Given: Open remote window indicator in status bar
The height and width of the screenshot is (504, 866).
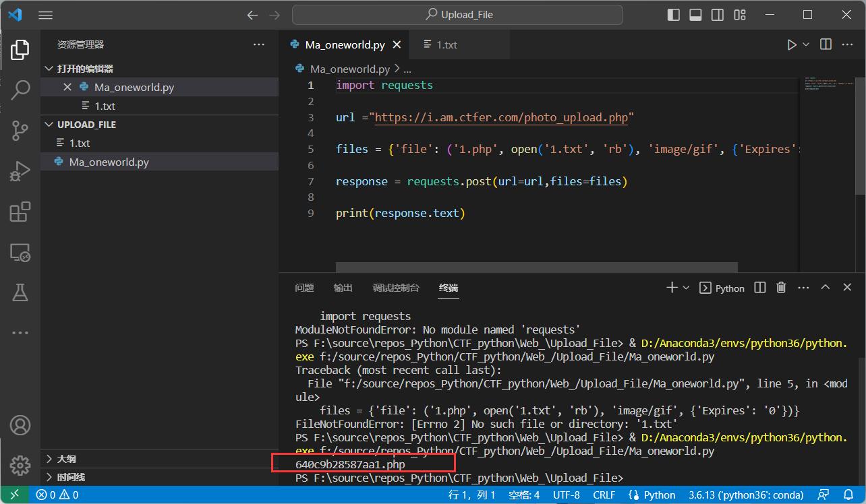Looking at the screenshot, I should click(x=15, y=495).
